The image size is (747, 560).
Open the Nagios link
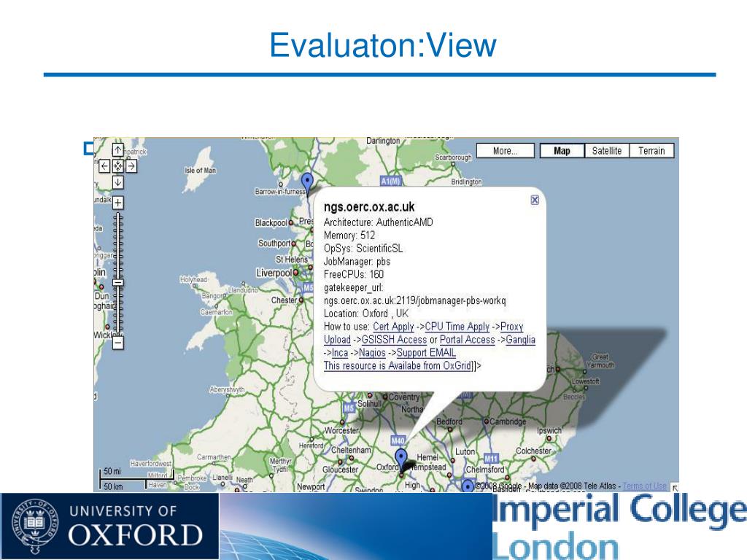point(372,353)
